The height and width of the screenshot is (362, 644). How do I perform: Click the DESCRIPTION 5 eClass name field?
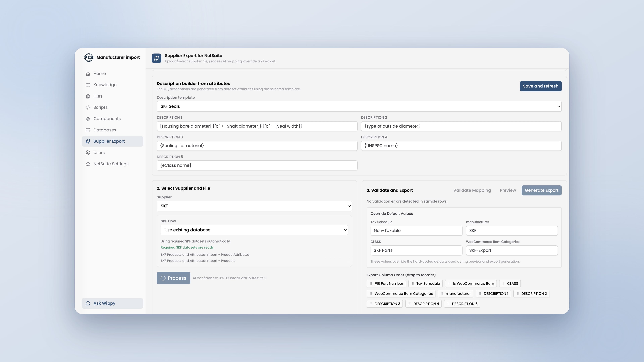pos(257,165)
